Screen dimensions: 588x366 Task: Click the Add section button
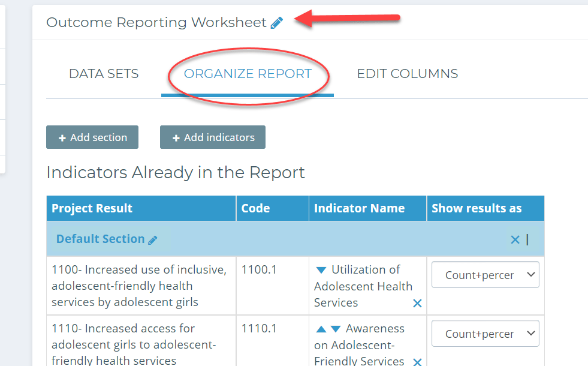(92, 137)
